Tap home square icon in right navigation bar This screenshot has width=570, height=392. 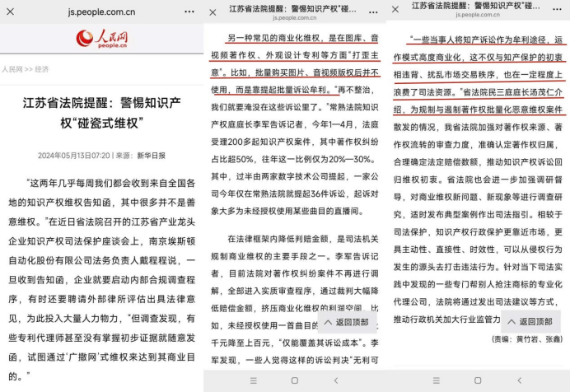click(x=477, y=380)
